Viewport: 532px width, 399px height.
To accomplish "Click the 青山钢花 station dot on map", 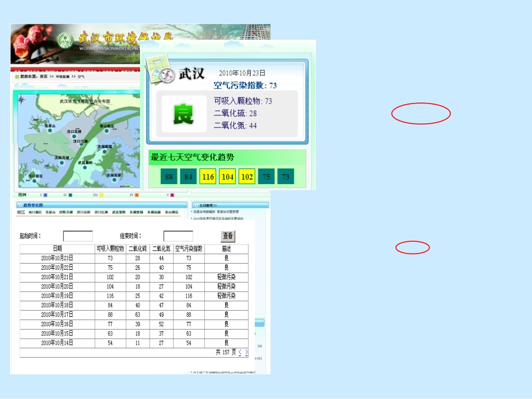I will [106, 131].
